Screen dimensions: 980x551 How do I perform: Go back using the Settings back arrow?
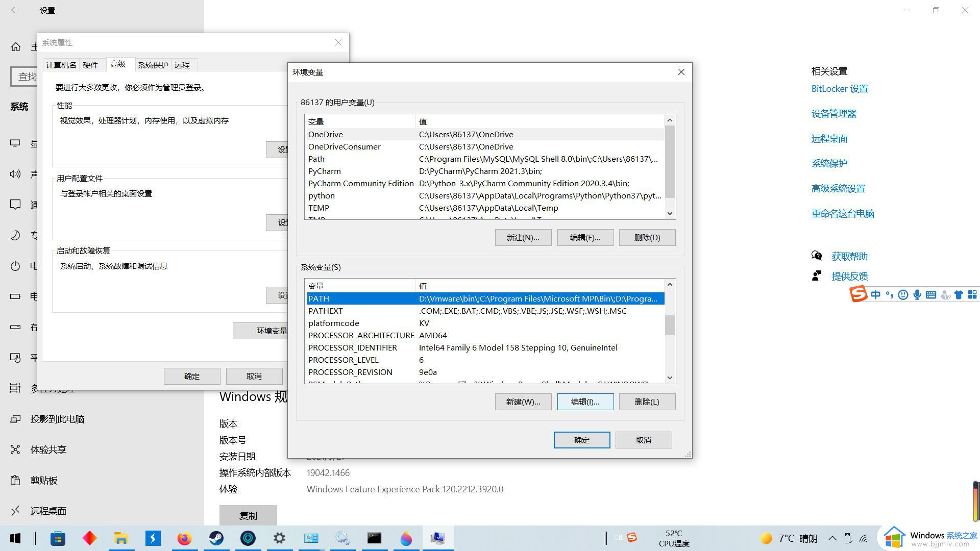15,10
